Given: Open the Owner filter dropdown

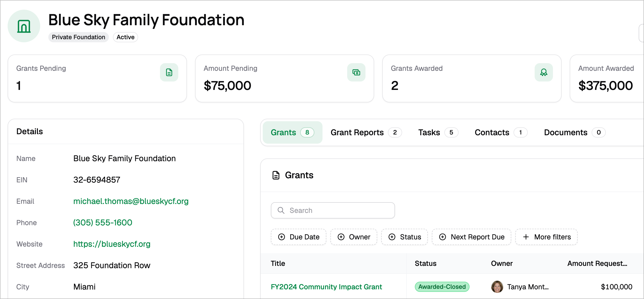Looking at the screenshot, I should click(x=354, y=237).
